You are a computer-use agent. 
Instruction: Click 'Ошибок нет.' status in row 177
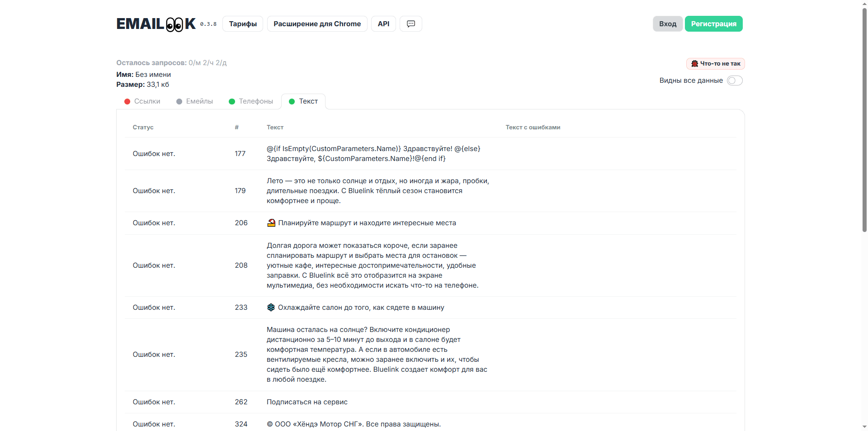pyautogui.click(x=154, y=154)
